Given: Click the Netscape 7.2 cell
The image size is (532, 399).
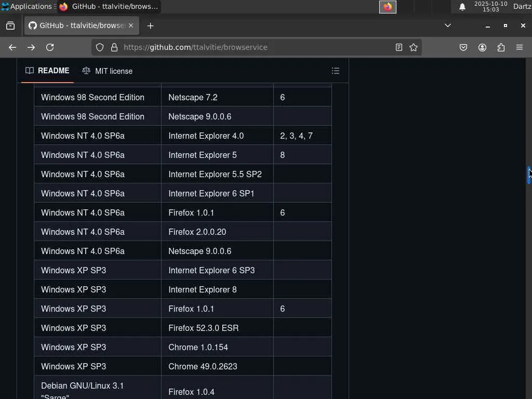Looking at the screenshot, I should pos(217,97).
